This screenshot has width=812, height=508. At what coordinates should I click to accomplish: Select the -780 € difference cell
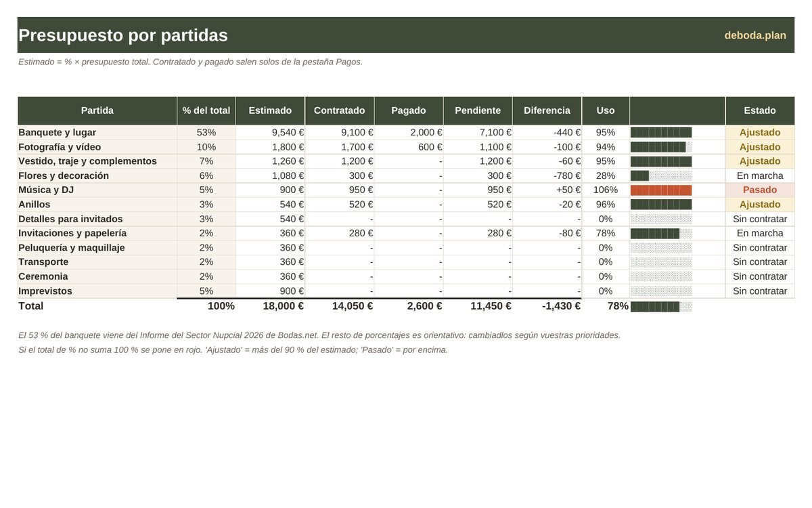pyautogui.click(x=547, y=175)
